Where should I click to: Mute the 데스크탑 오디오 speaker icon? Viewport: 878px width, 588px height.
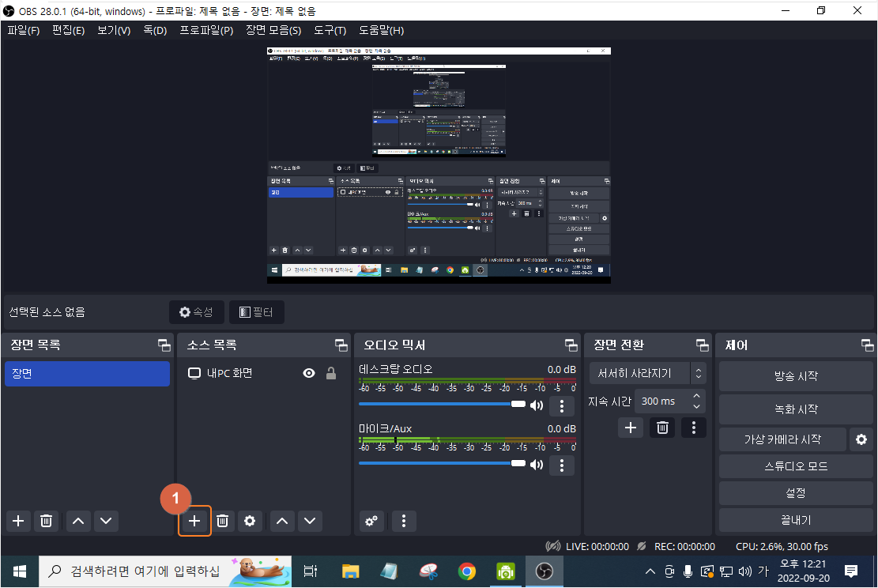tap(537, 404)
